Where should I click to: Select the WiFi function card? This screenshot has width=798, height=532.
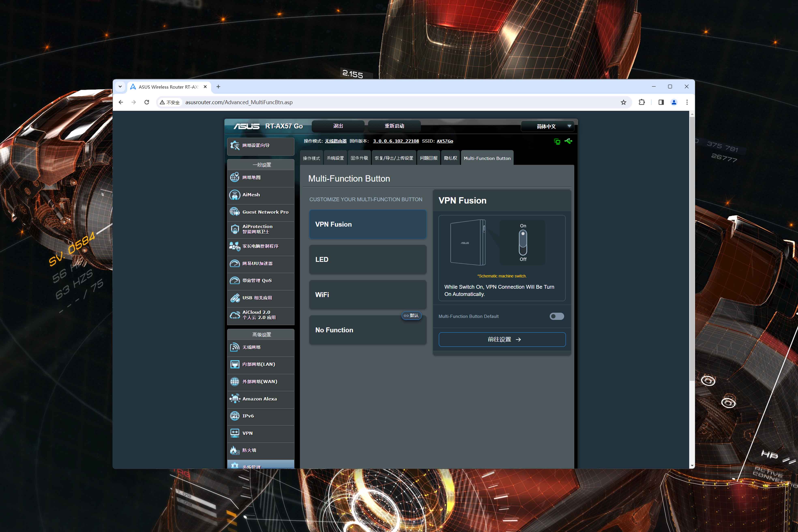(367, 295)
